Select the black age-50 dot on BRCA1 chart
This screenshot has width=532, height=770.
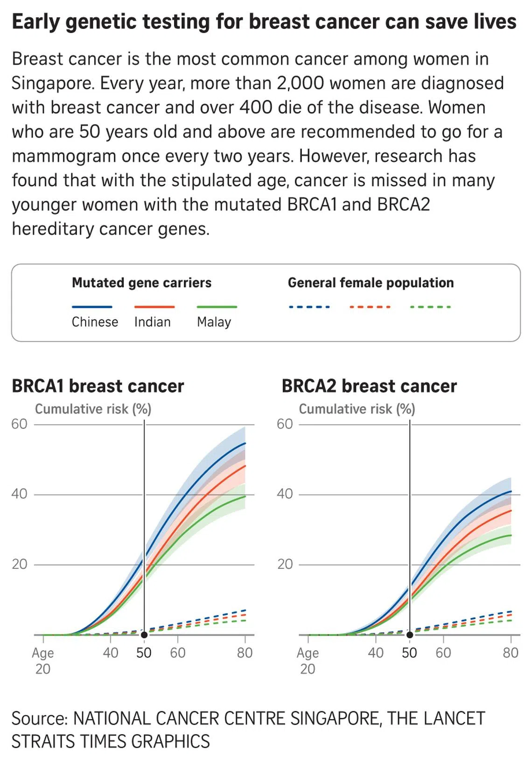tap(144, 635)
